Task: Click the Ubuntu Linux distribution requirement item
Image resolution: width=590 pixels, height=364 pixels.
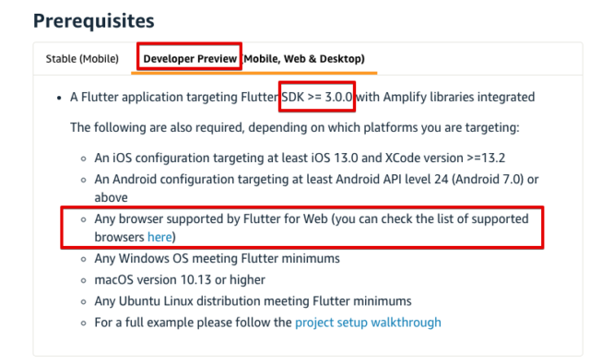Action: point(253,301)
